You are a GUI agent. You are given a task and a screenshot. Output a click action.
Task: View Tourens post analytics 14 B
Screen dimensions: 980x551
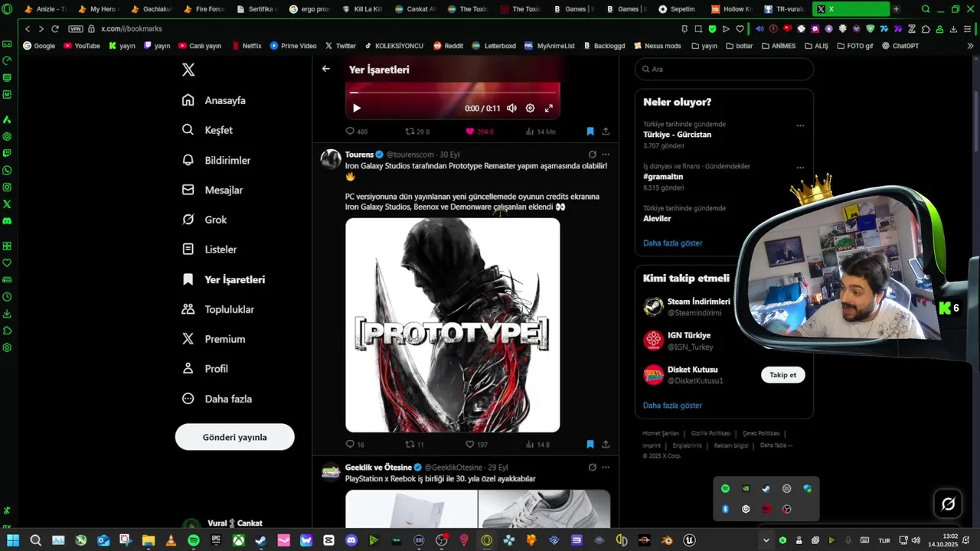pyautogui.click(x=537, y=444)
